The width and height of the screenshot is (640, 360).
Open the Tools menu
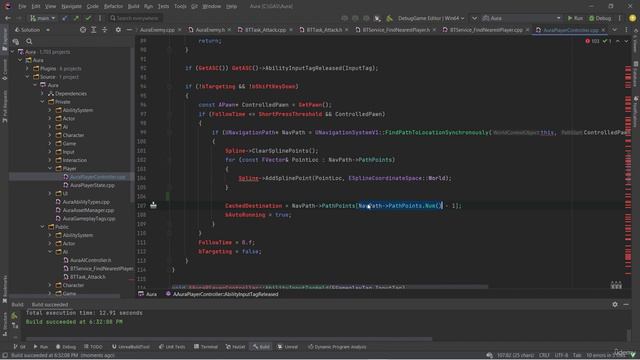[180, 6]
